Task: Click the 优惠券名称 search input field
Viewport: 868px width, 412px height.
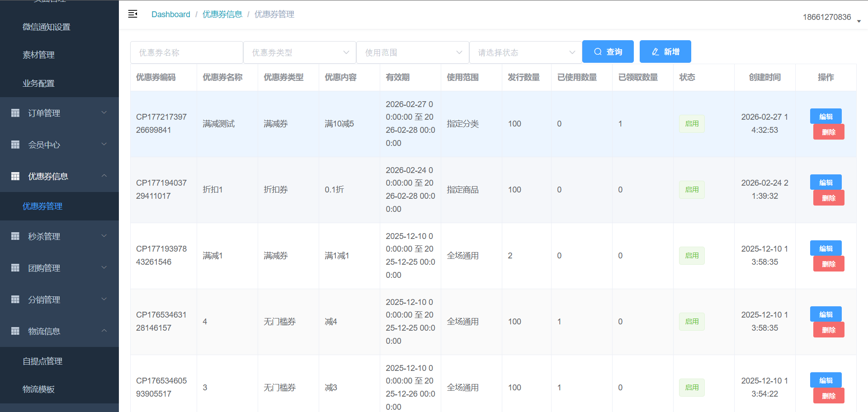Action: (186, 52)
